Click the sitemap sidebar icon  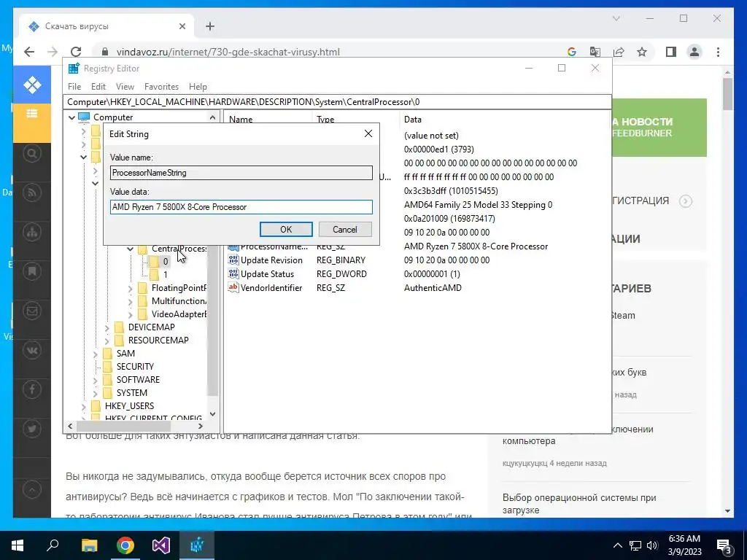point(32,233)
